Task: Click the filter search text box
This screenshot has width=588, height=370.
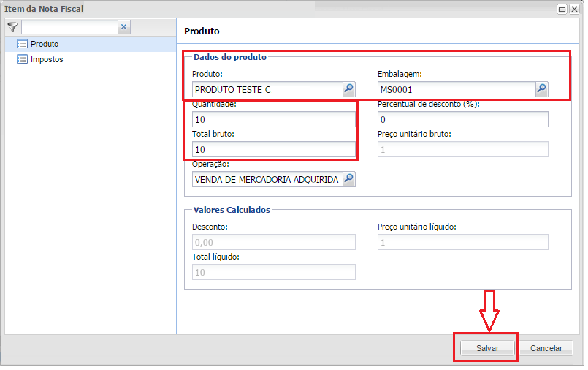Action: [x=69, y=27]
